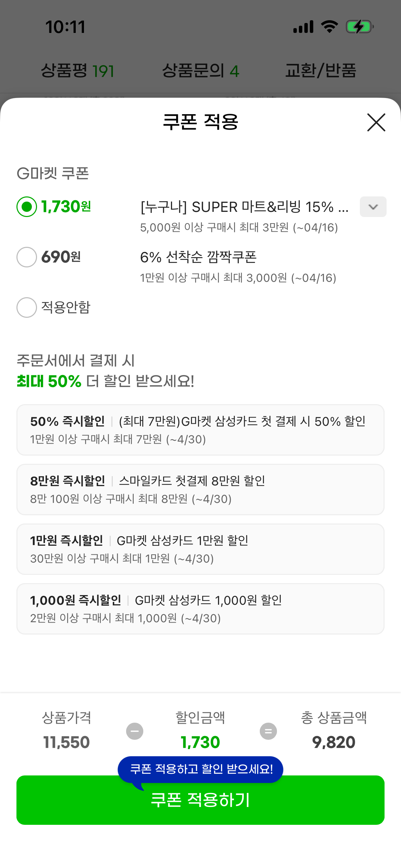Tap the 삼성카드 1만원 즉시할인 card
The image size is (401, 868).
click(x=200, y=549)
